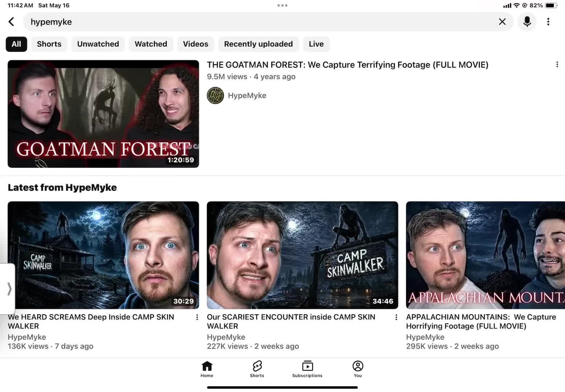565x392 pixels.
Task: Filter by Recently uploaded
Action: coord(259,44)
